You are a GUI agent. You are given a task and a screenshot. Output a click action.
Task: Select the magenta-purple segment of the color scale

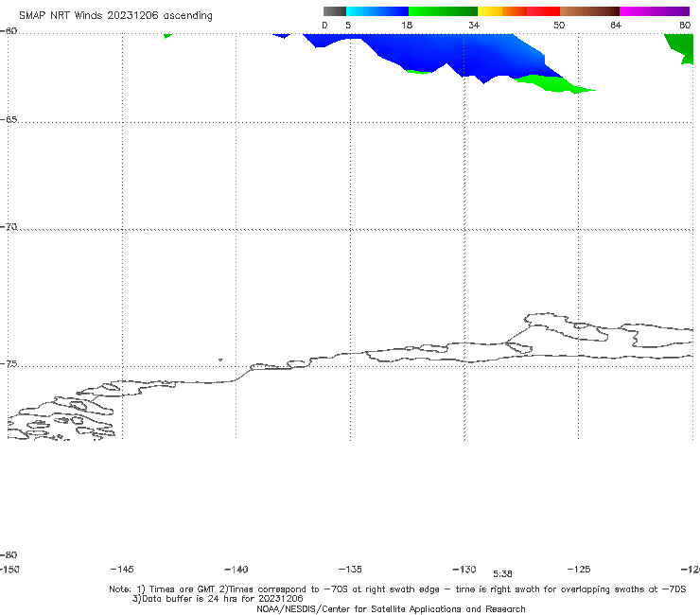pyautogui.click(x=655, y=11)
